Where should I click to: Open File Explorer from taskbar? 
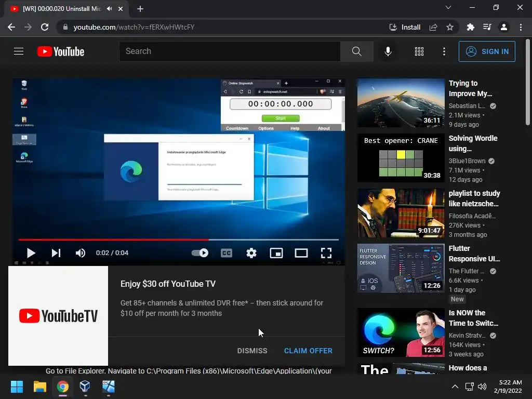(39, 387)
